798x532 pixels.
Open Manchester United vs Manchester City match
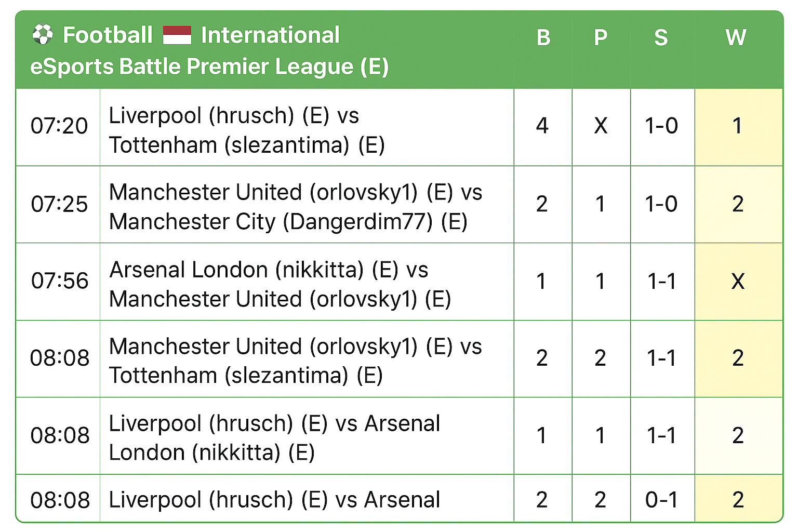coord(295,207)
